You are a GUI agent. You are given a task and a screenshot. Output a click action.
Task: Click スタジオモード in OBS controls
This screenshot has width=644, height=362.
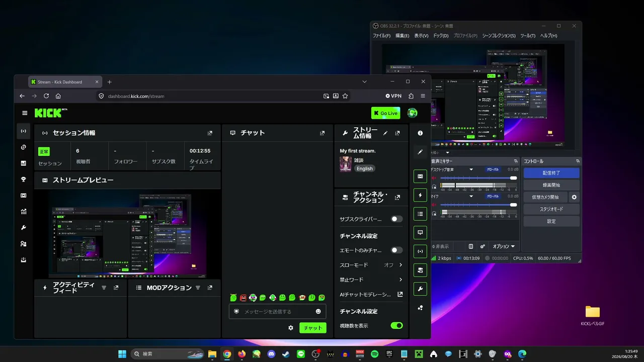551,209
